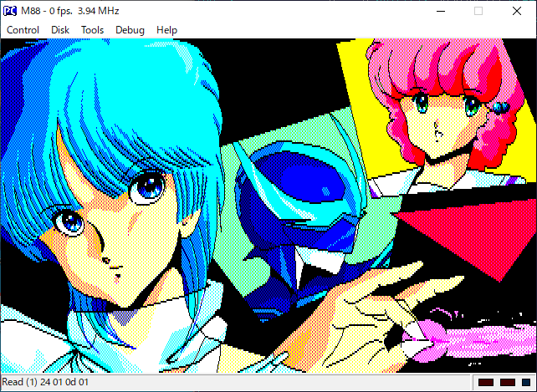Close the M88 emulator window

coord(517,11)
